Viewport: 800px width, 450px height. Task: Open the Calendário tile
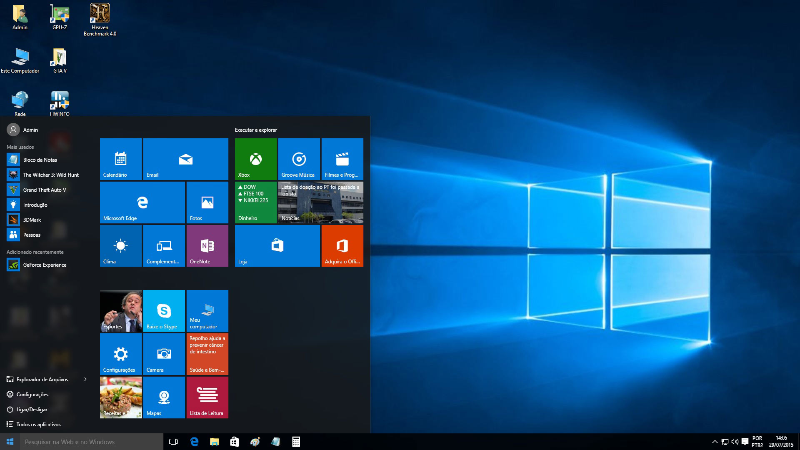(x=121, y=159)
